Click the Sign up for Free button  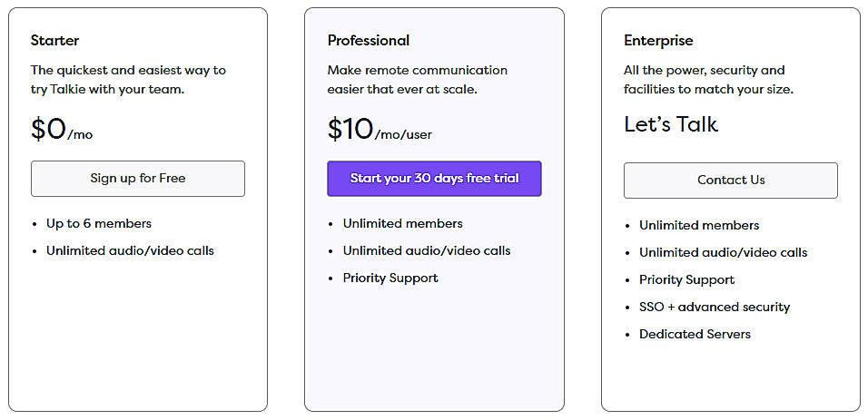tap(137, 179)
